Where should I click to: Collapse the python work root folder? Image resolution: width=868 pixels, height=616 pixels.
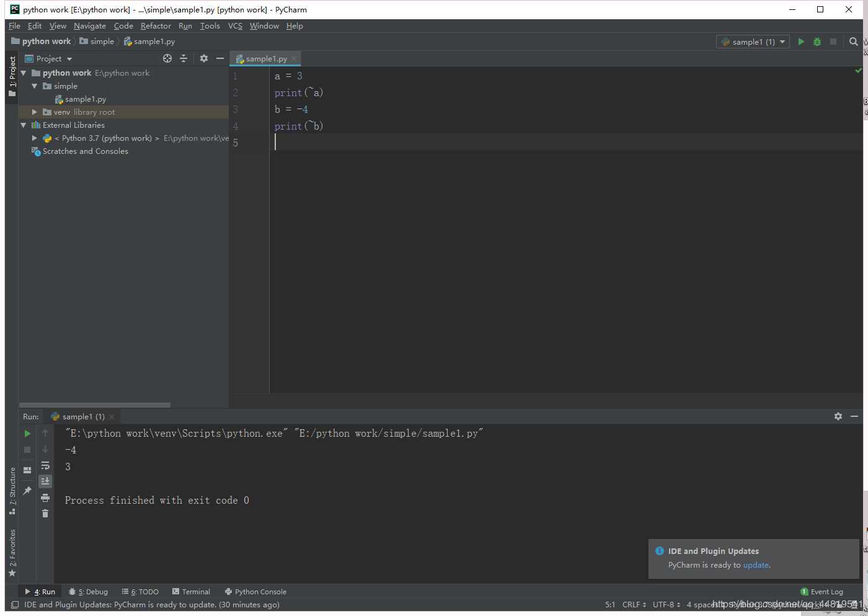[24, 73]
